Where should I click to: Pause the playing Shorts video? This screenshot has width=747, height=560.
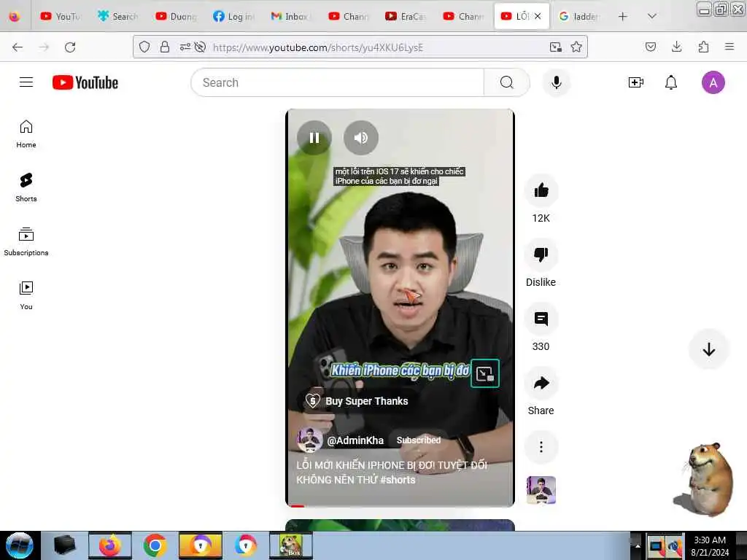click(314, 138)
